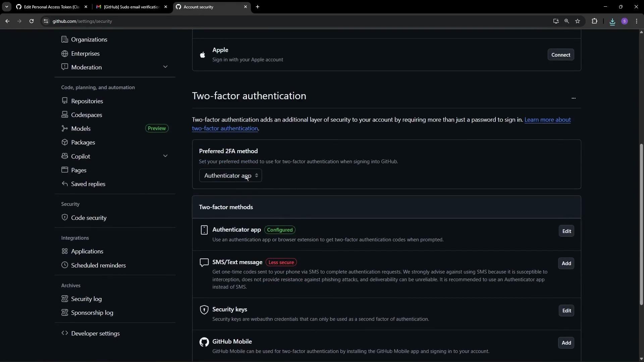This screenshot has height=362, width=644.
Task: Click the Pages browser icon
Action: [65, 170]
